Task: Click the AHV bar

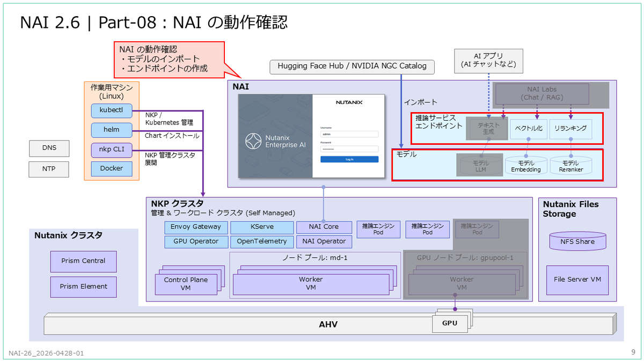Action: [x=329, y=324]
